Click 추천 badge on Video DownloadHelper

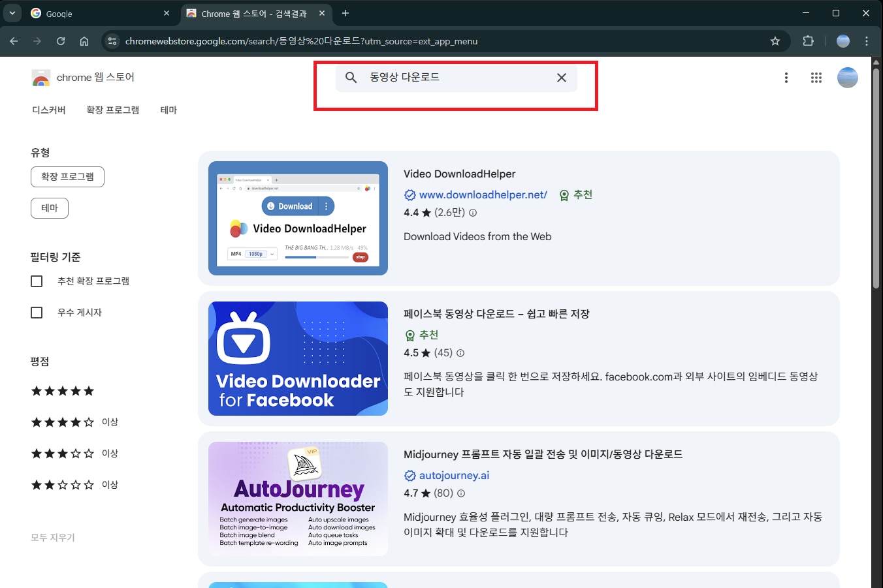(576, 194)
